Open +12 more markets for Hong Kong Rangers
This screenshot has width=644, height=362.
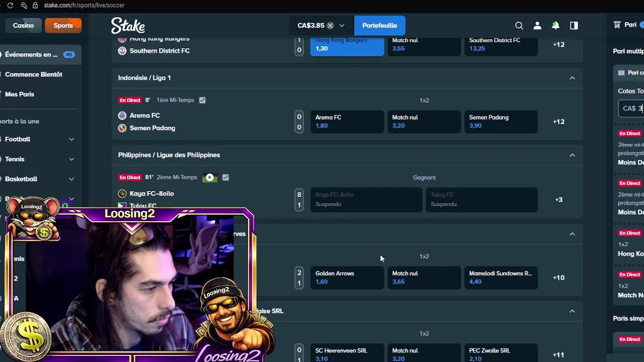tap(558, 45)
